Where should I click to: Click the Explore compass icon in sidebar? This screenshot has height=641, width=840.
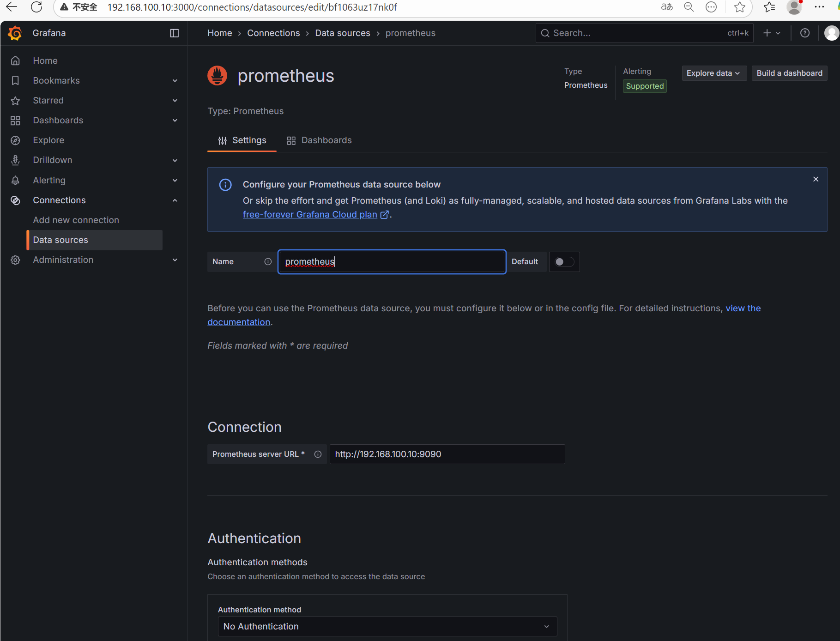click(x=15, y=140)
